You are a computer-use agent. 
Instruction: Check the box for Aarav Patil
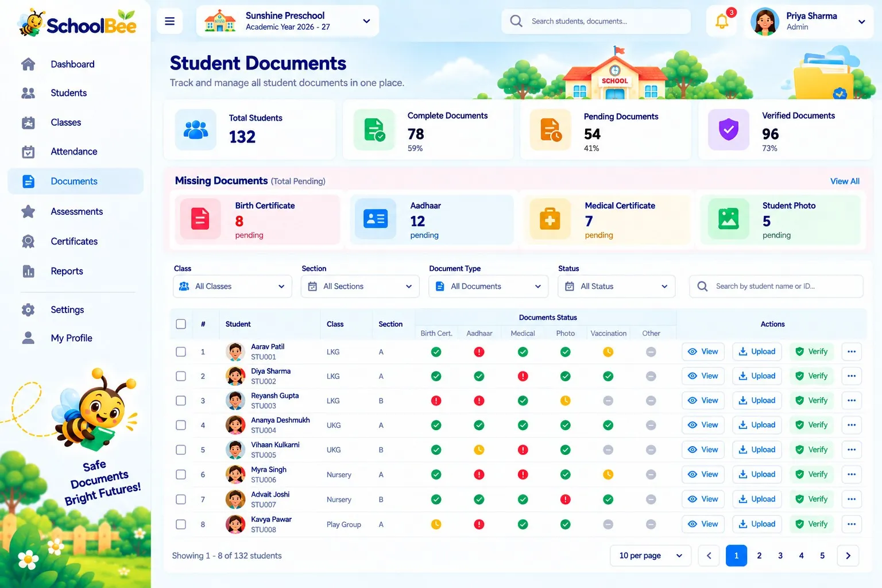coord(181,351)
